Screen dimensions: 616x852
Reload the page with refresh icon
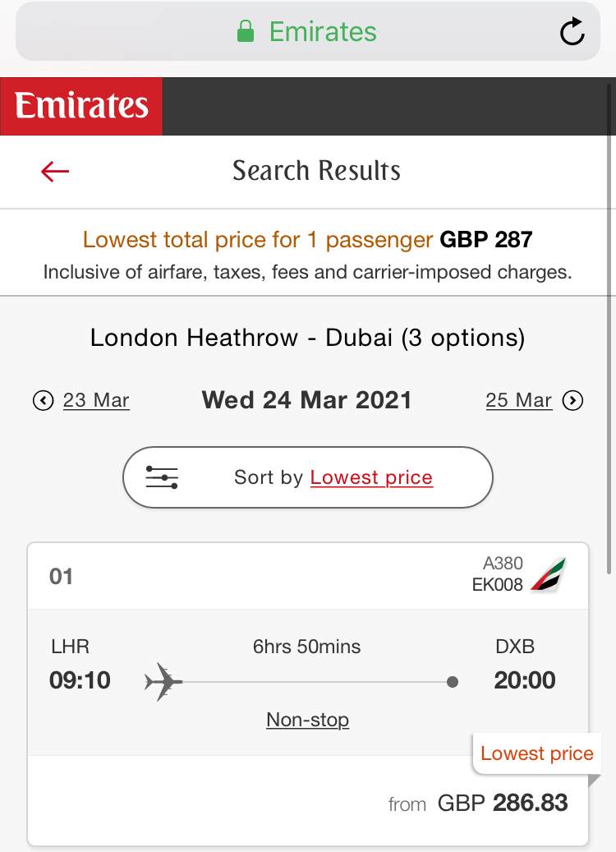(x=572, y=31)
